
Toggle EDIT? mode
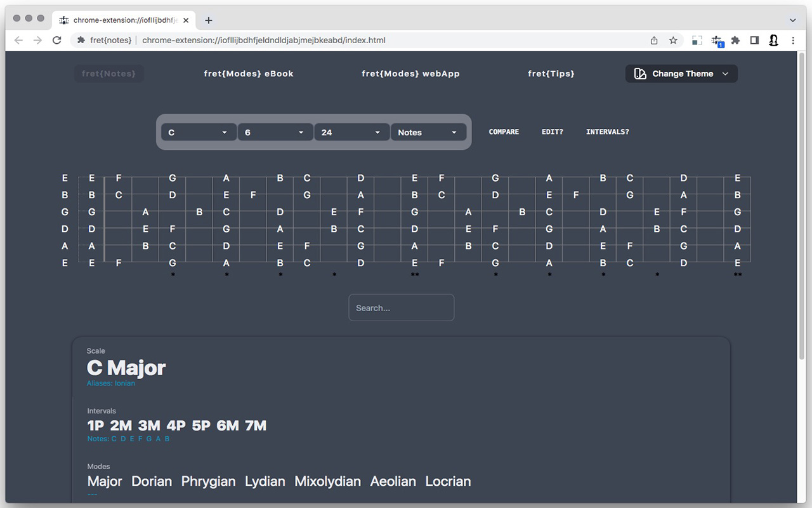(x=552, y=131)
